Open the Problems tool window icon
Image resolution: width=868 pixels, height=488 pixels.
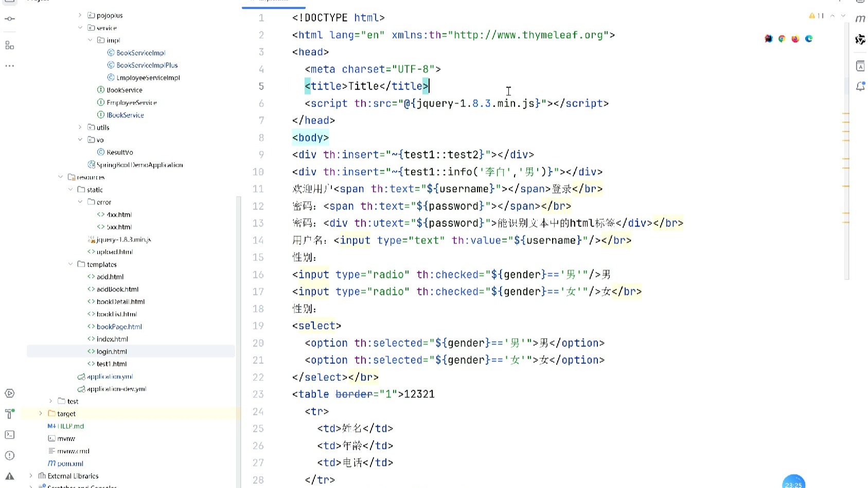coord(10,456)
